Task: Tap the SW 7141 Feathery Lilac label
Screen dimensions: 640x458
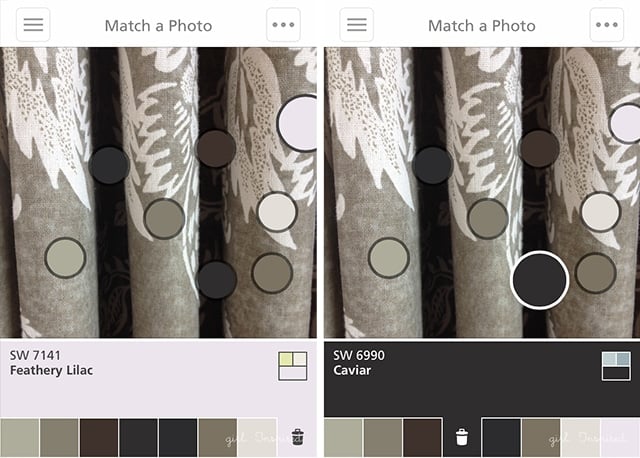Action: point(51,362)
